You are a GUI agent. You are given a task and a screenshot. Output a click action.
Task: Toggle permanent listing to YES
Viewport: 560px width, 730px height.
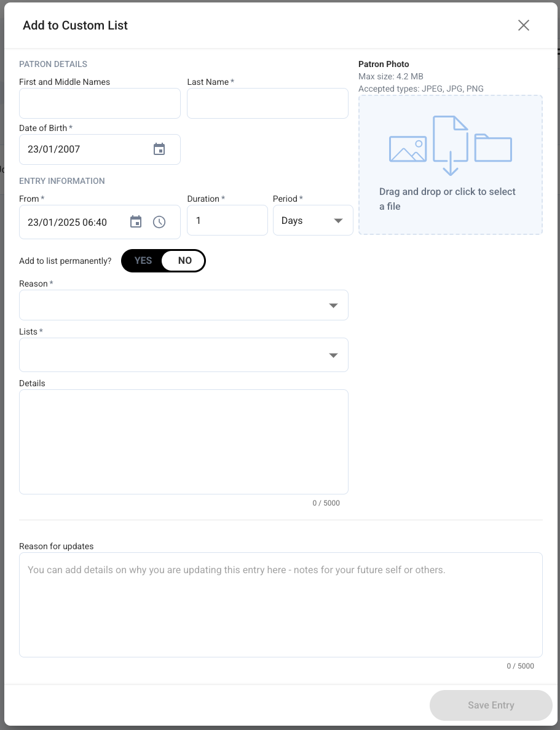click(x=143, y=261)
